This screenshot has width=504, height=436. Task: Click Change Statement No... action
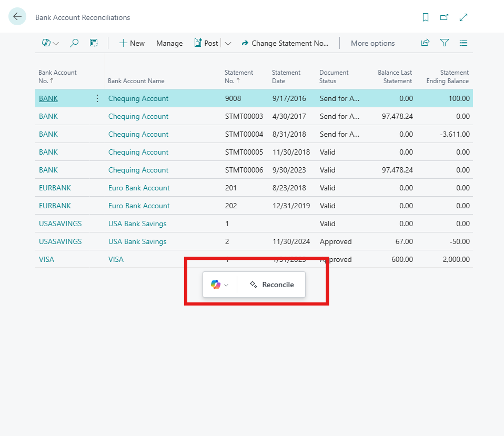click(285, 43)
